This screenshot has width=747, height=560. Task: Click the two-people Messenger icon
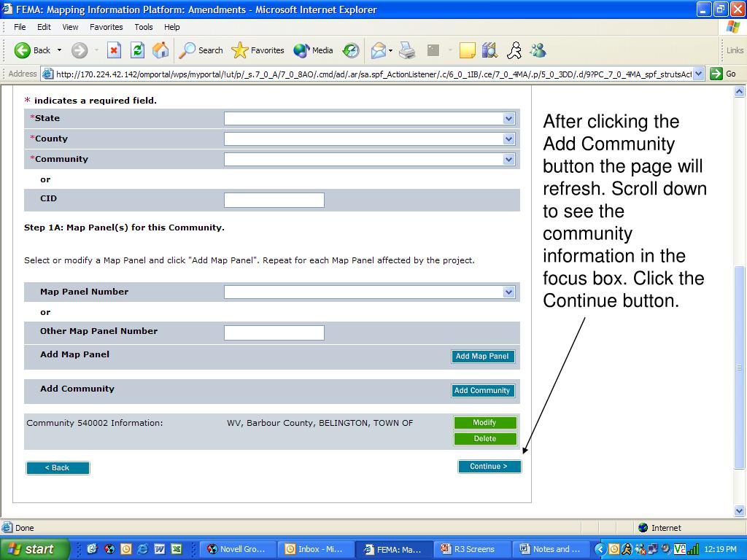[x=538, y=50]
